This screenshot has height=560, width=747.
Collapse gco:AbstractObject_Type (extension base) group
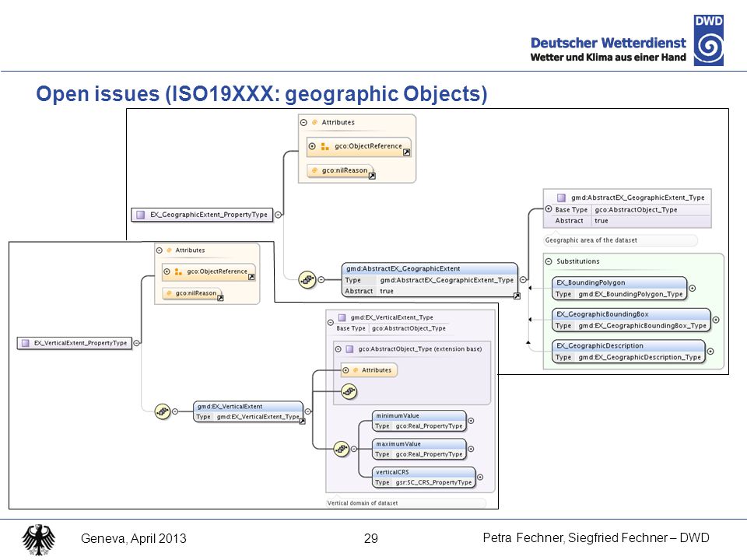(x=338, y=349)
